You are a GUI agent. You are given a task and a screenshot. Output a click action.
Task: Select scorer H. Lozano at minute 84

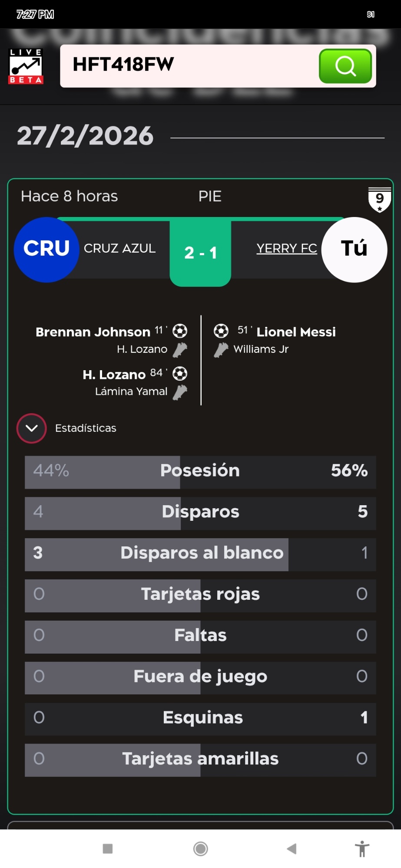(x=114, y=375)
